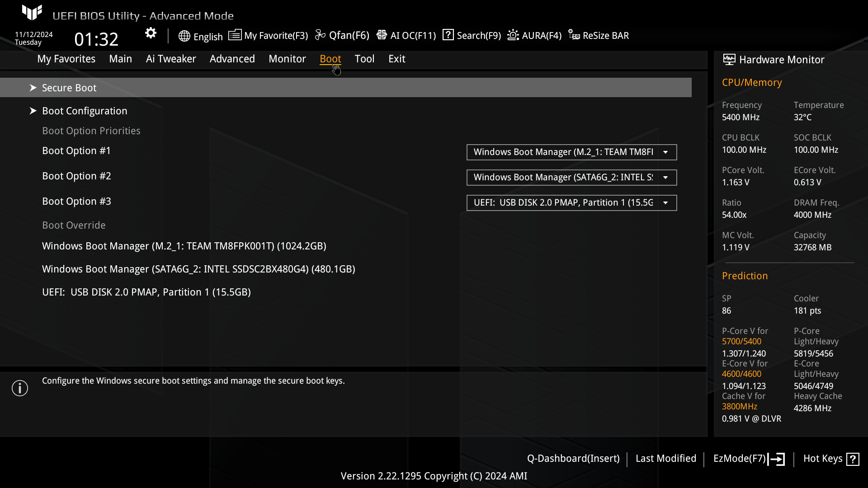Expand the Secure Boot submenu
Screen dimensions: 868x488
[69, 88]
